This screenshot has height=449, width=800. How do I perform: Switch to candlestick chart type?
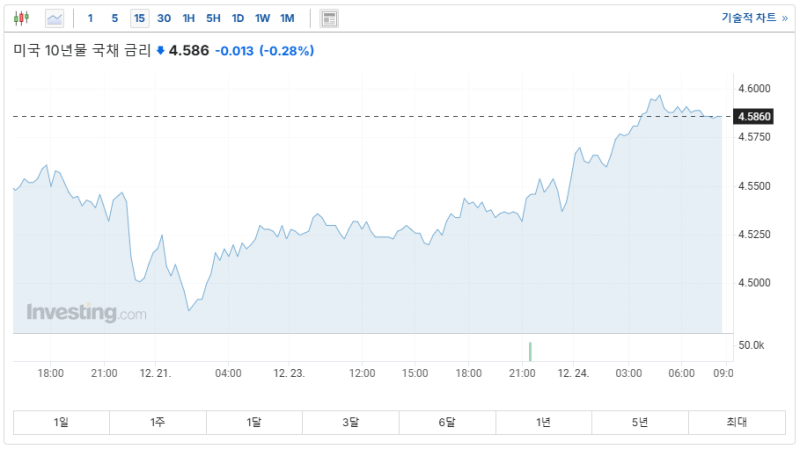click(23, 18)
